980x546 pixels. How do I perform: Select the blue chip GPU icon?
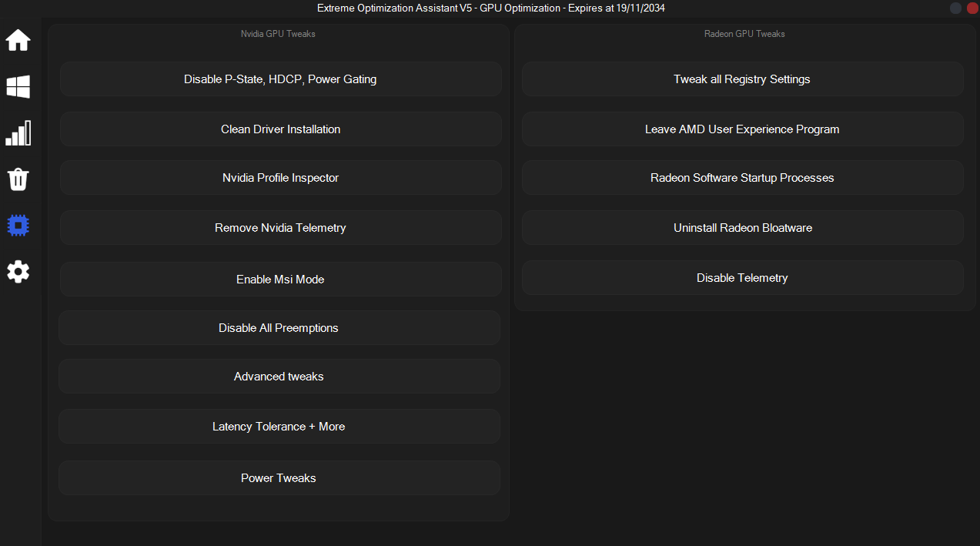[18, 226]
